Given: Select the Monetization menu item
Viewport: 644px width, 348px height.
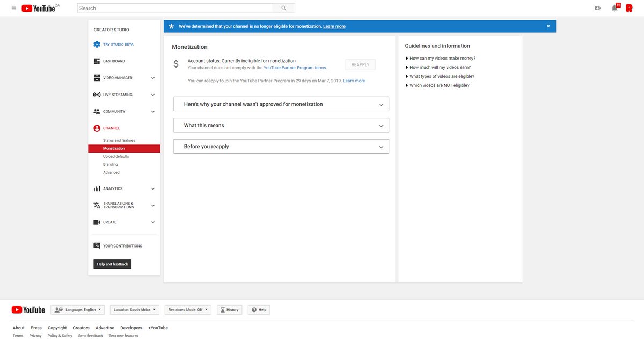Looking at the screenshot, I should [x=124, y=148].
